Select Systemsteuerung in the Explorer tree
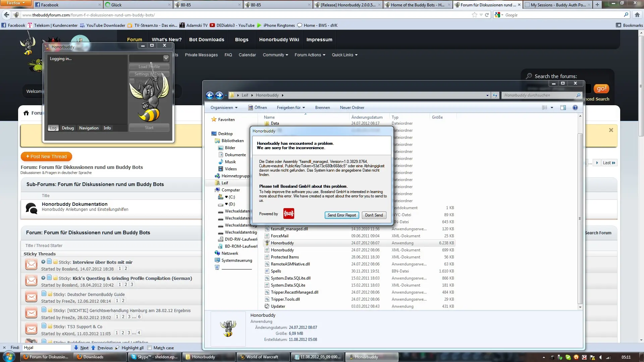Screen dimensions: 644x362 tap(236, 260)
